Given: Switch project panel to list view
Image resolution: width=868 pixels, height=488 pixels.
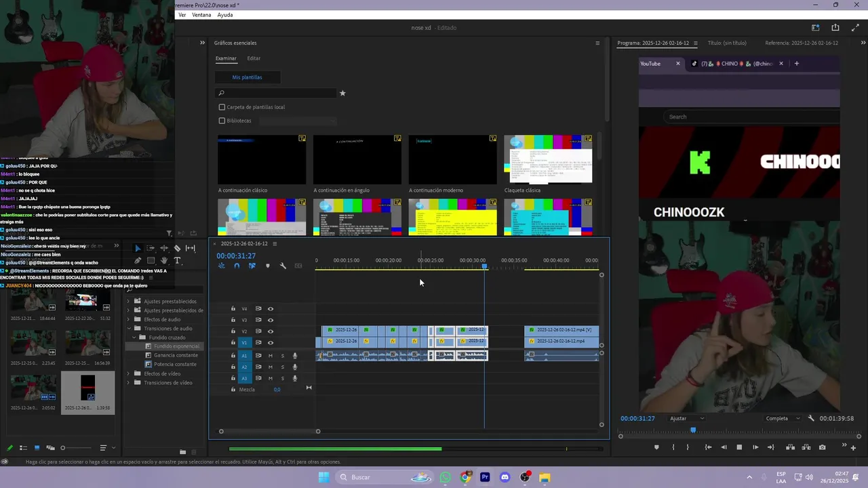Looking at the screenshot, I should (x=23, y=447).
